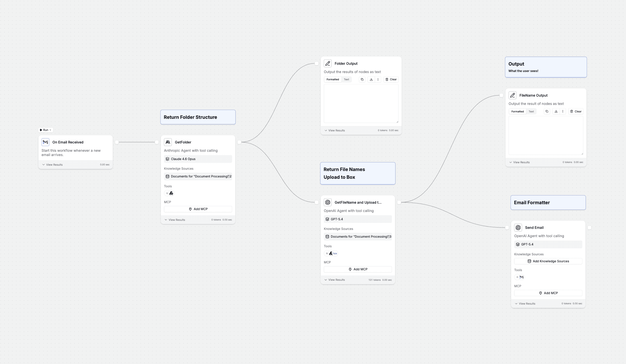The height and width of the screenshot is (364, 626).
Task: Click Add MCP button in GetFolder node
Action: coord(198,209)
